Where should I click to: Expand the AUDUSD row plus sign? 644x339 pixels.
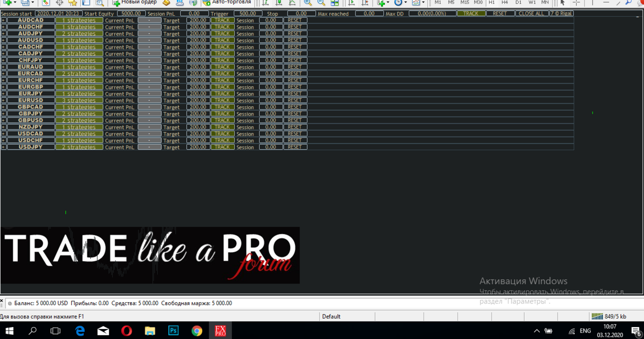3,40
